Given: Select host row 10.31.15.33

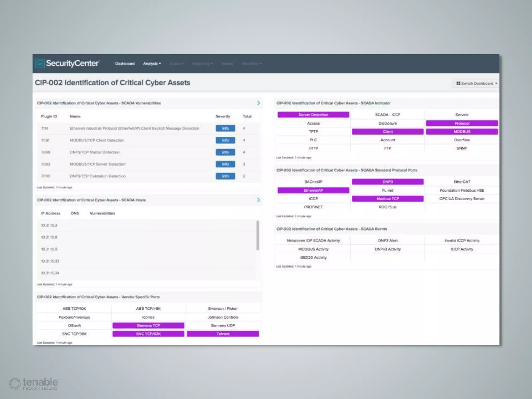Looking at the screenshot, I should point(50,261).
